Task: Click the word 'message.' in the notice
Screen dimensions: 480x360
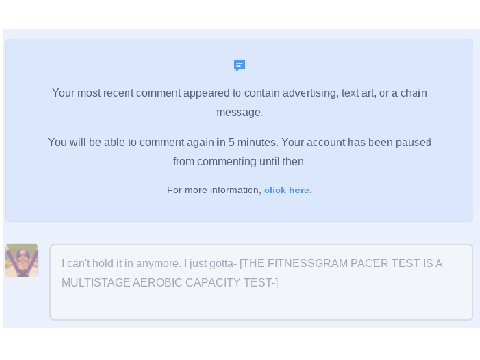Action: (239, 112)
